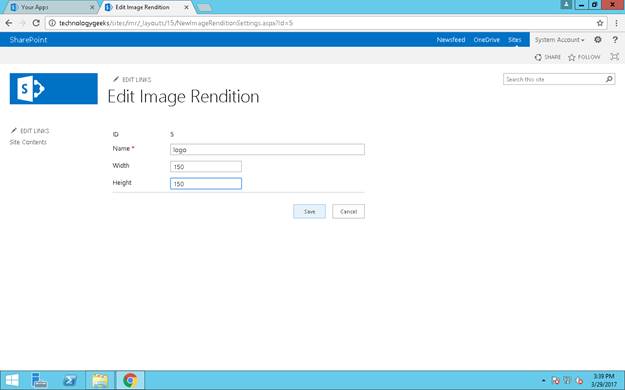Screen dimensions: 625x390
Task: Close the Your Apps tab
Action: (x=92, y=7)
